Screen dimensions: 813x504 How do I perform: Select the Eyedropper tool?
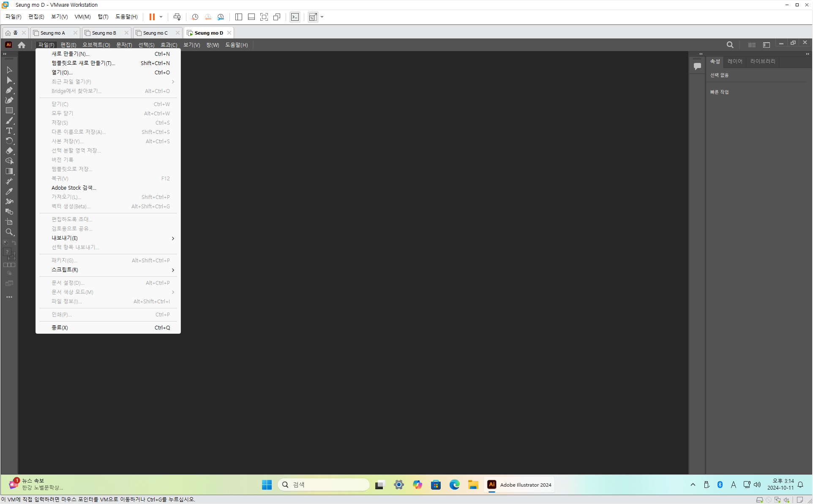[9, 191]
